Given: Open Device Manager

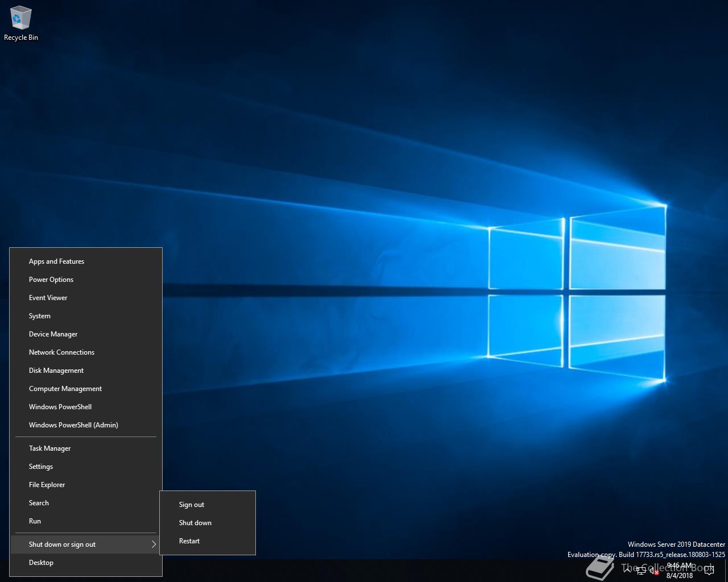Looking at the screenshot, I should click(86, 334).
